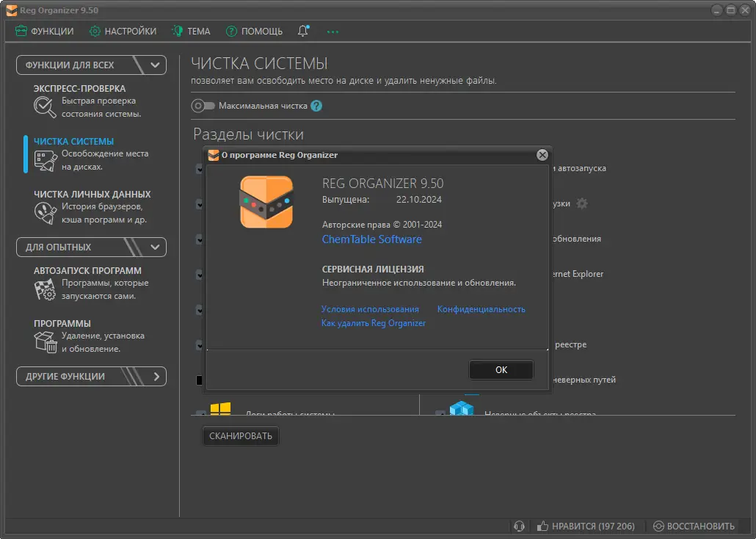Click the позволяет вам освободить место description

coord(344,81)
